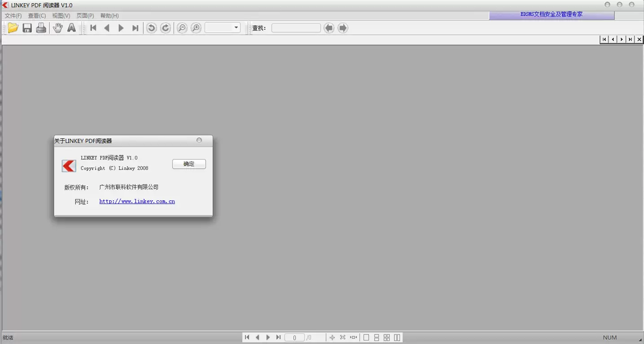
Task: Go to first page via top toolbar
Action: pos(93,28)
